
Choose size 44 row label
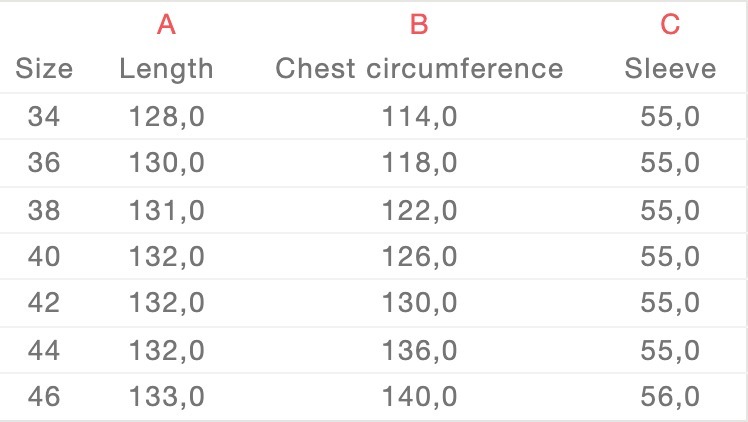[x=44, y=350]
